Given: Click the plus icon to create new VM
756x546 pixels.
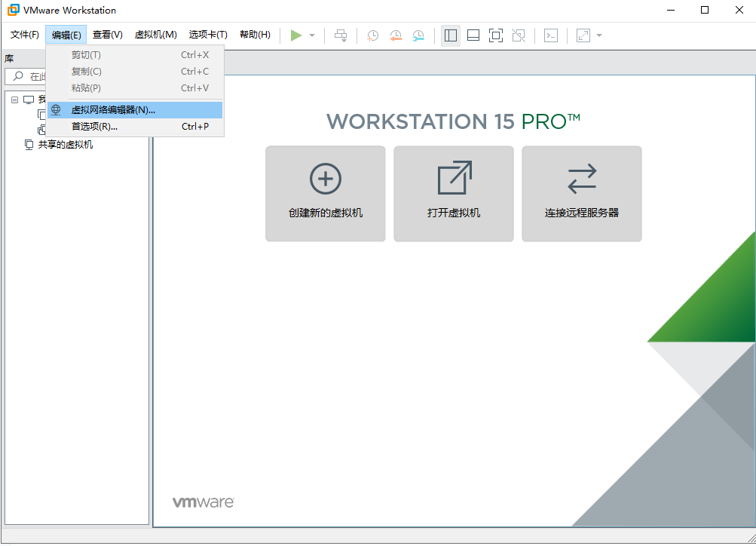Looking at the screenshot, I should tap(326, 179).
